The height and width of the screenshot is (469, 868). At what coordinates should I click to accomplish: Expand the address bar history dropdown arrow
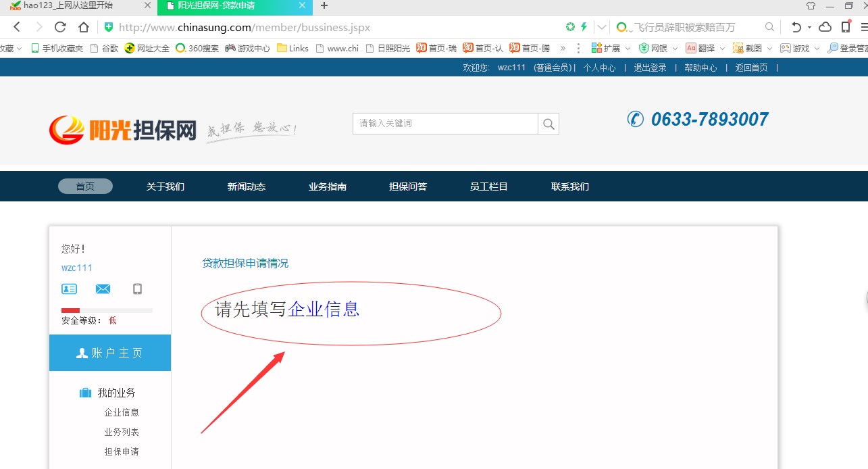click(601, 28)
